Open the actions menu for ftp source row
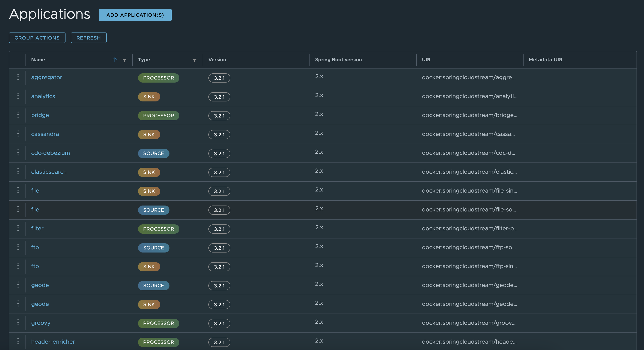Viewport: 644px width, 350px height. click(x=18, y=247)
